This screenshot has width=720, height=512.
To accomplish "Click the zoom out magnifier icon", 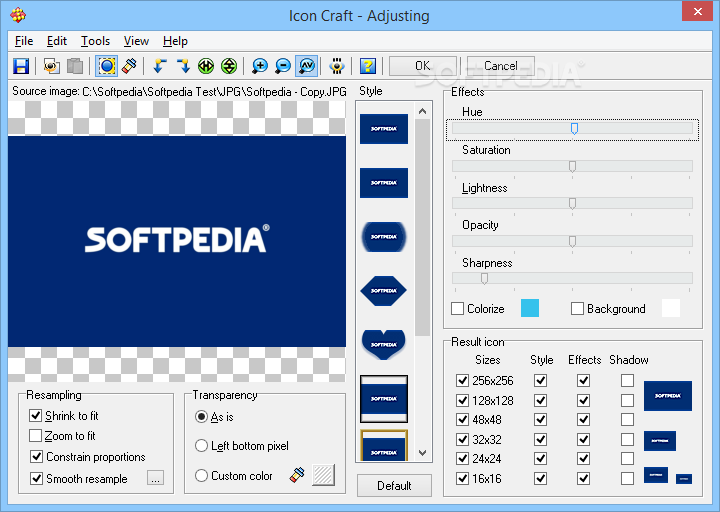I will click(283, 66).
